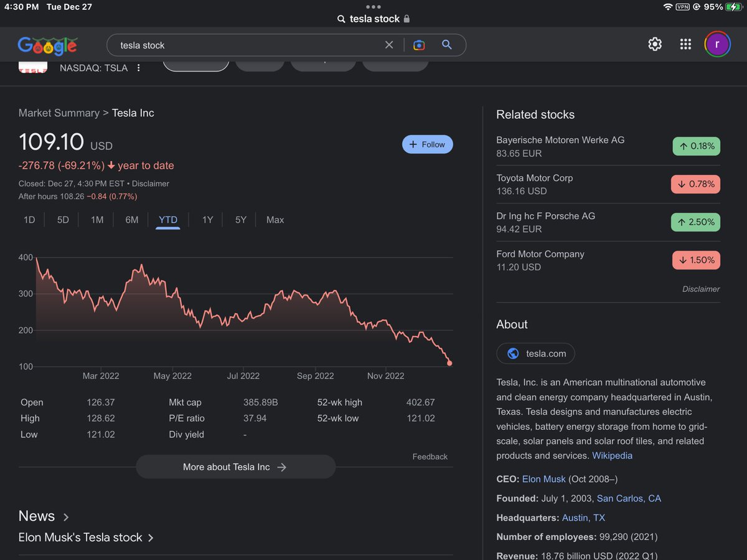Click the lock icon in address bar
Screen dimensions: 747x560
[406, 19]
